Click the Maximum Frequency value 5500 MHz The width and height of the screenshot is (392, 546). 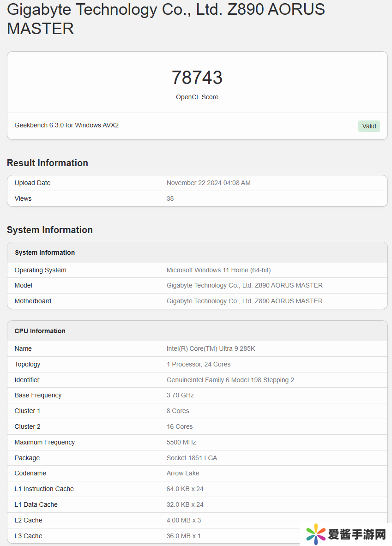point(181,442)
